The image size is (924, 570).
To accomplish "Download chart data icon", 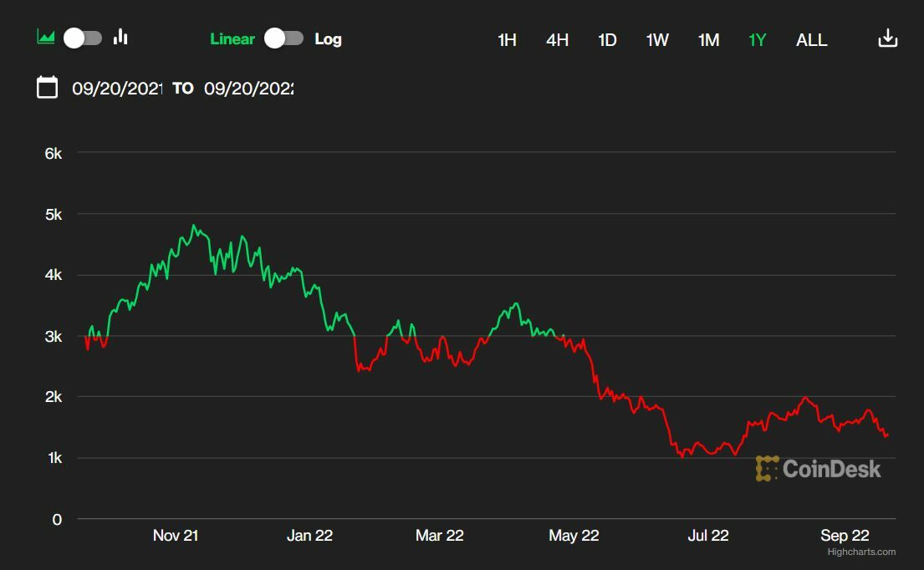I will [x=887, y=38].
